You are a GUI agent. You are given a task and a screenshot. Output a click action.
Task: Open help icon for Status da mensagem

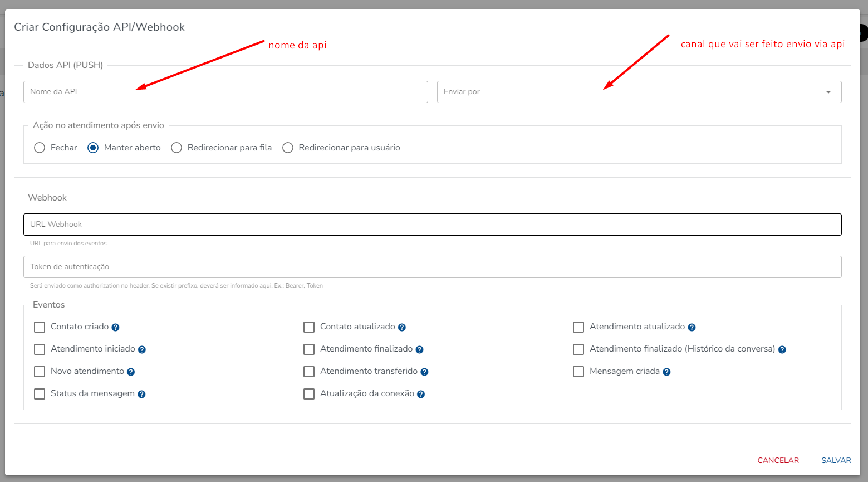tap(141, 395)
